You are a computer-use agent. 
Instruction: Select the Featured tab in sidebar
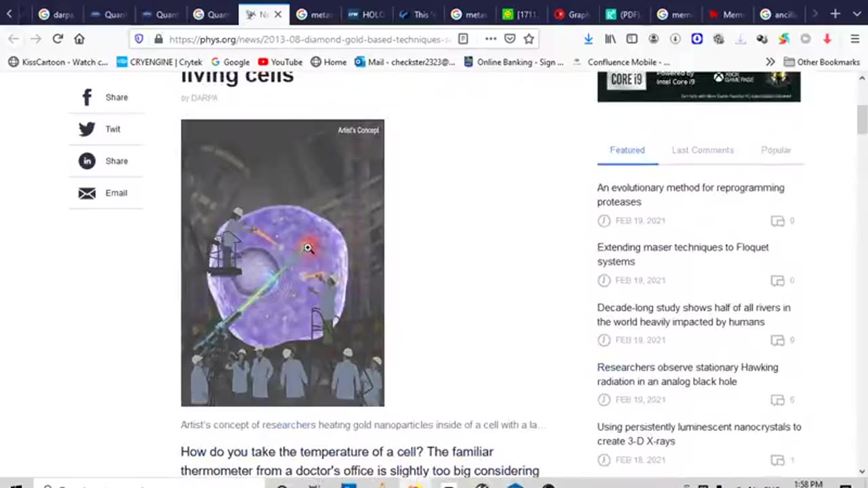click(627, 150)
